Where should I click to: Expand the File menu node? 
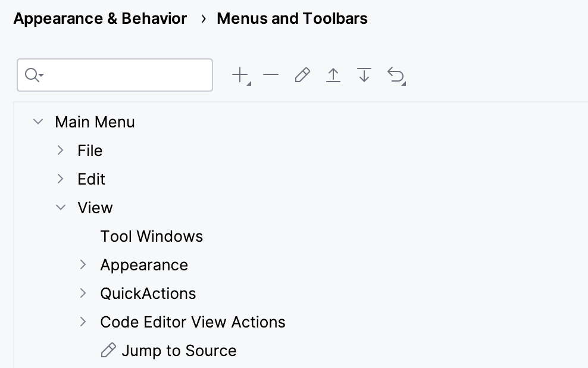(x=60, y=150)
